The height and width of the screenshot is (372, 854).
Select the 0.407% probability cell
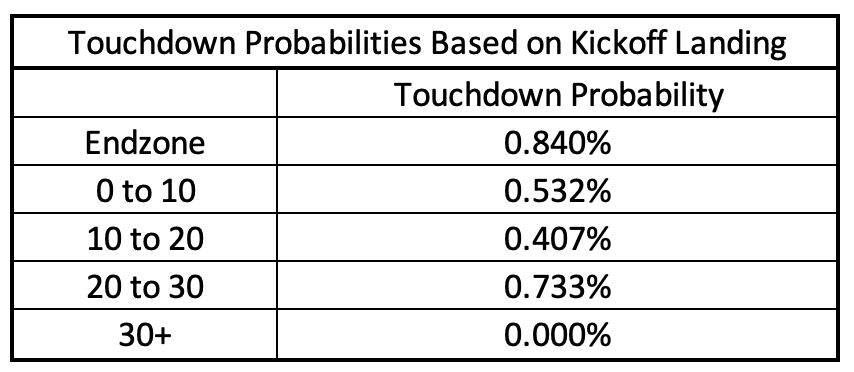pyautogui.click(x=557, y=239)
